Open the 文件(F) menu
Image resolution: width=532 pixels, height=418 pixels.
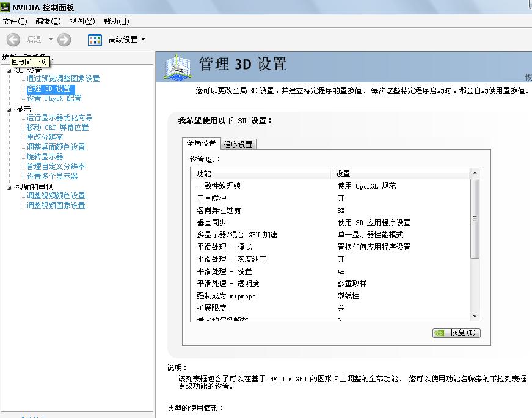coord(15,21)
